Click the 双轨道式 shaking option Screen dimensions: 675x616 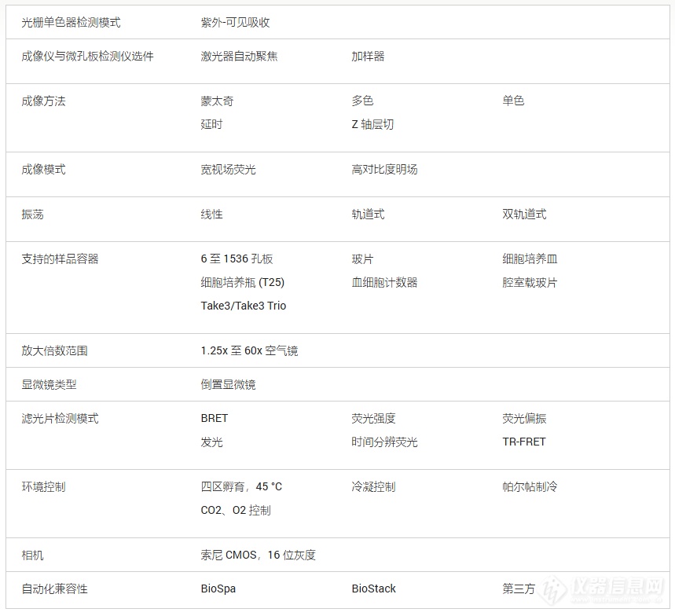pyautogui.click(x=524, y=214)
